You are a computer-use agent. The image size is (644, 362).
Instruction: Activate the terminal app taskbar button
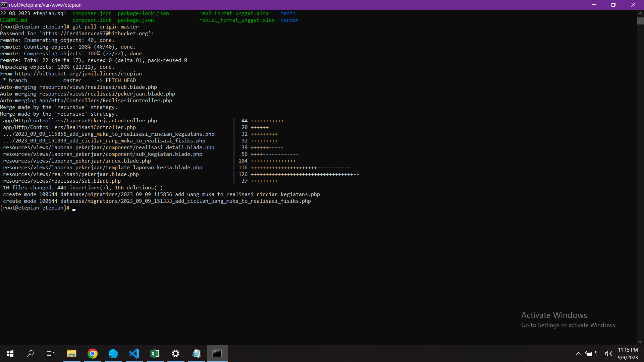tap(217, 354)
